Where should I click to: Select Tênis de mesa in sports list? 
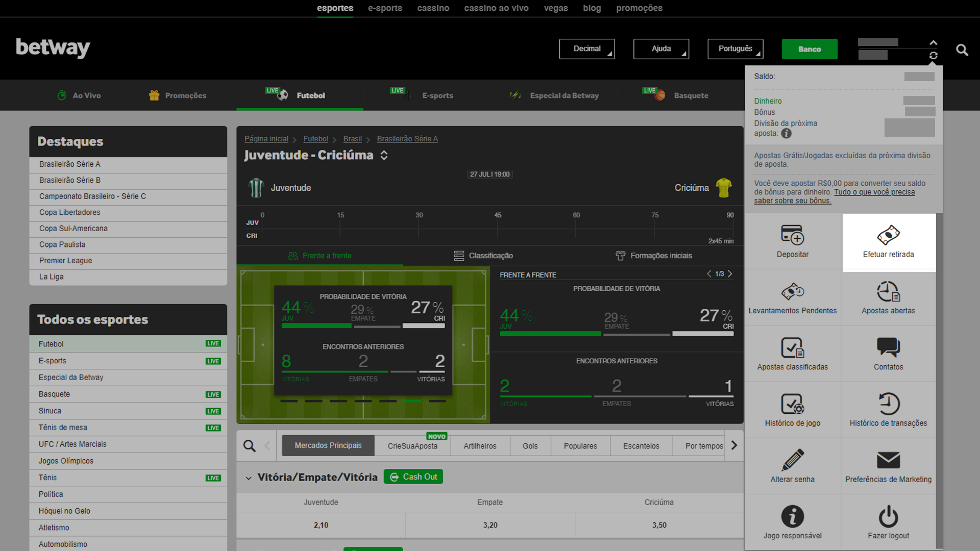tap(128, 428)
